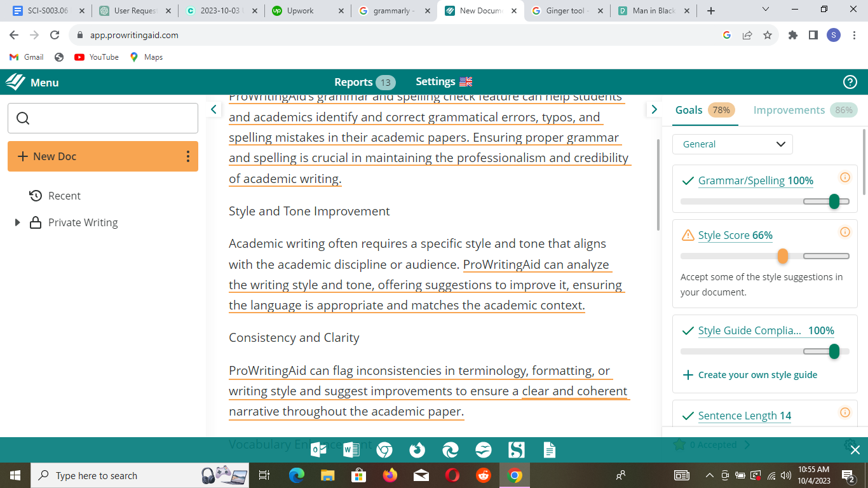The height and width of the screenshot is (488, 868).
Task: Click the settings gear at bottom right
Action: [849, 446]
